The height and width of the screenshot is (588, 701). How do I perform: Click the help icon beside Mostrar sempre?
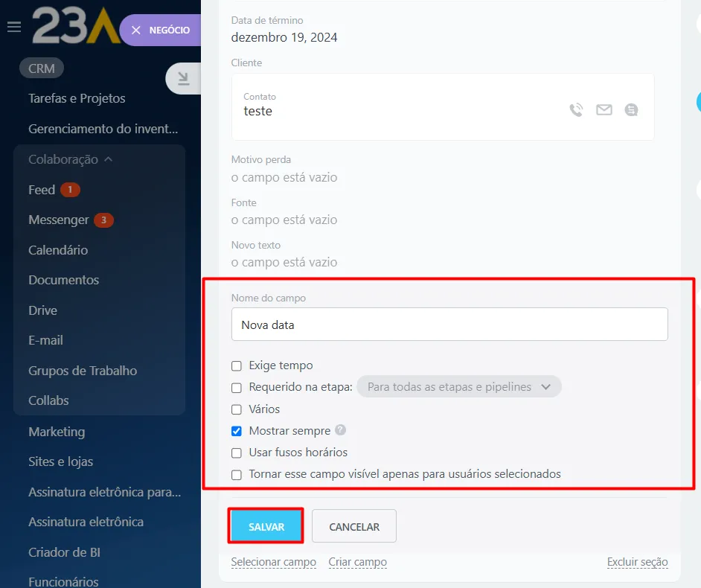coord(340,430)
